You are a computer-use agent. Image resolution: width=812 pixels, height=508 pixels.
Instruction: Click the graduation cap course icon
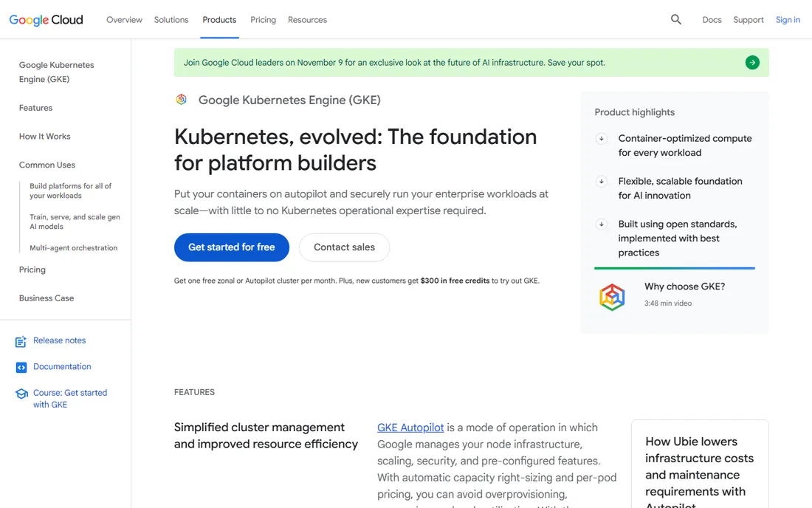tap(21, 394)
